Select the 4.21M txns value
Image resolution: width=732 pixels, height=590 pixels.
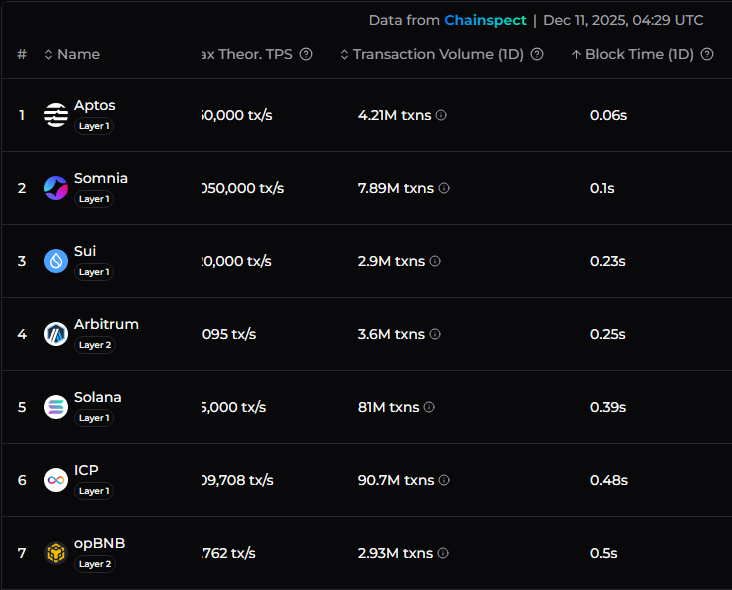[394, 115]
